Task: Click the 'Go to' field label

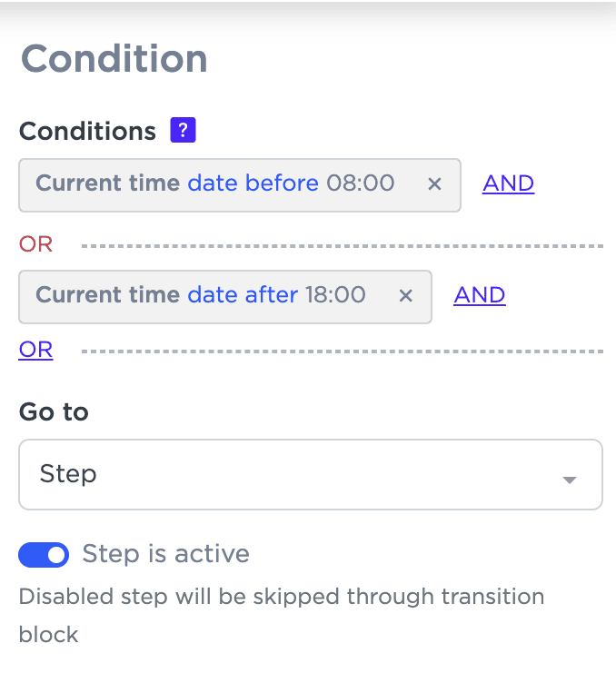Action: coord(54,411)
